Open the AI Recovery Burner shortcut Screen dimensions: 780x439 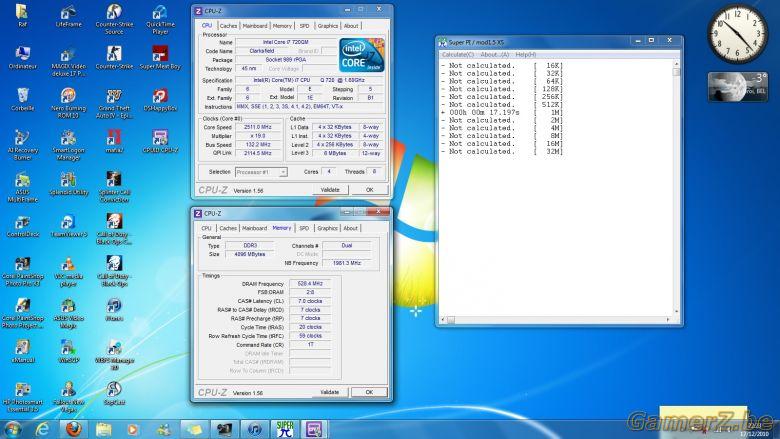coord(22,145)
